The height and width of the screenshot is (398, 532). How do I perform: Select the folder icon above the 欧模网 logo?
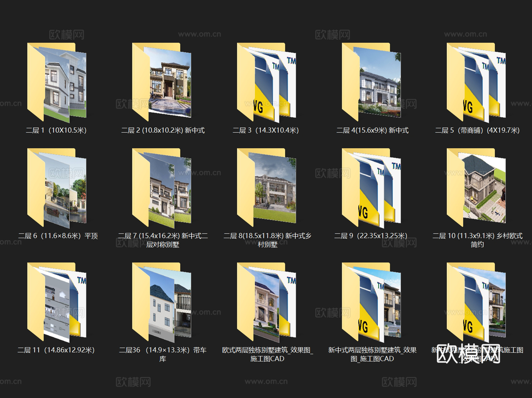click(476, 302)
